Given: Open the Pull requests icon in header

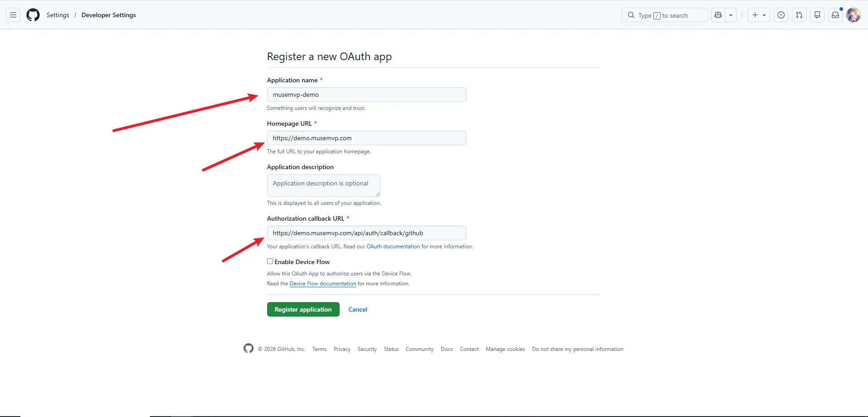Looking at the screenshot, I should (x=799, y=15).
